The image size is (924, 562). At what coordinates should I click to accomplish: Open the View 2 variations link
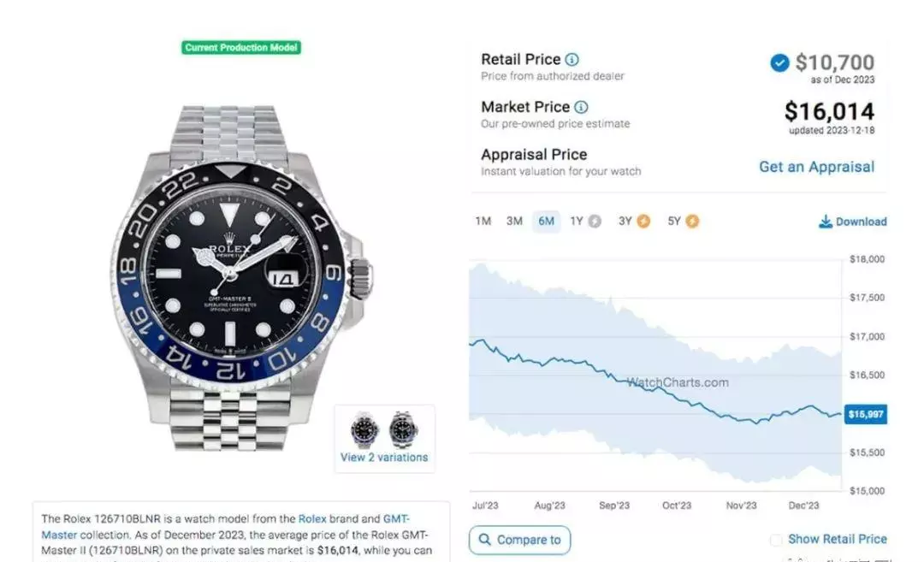click(384, 458)
